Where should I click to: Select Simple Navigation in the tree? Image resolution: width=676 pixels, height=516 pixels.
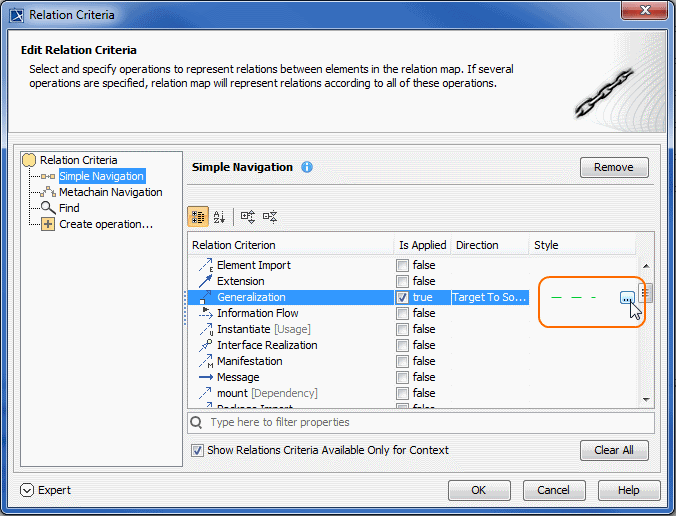coord(102,176)
